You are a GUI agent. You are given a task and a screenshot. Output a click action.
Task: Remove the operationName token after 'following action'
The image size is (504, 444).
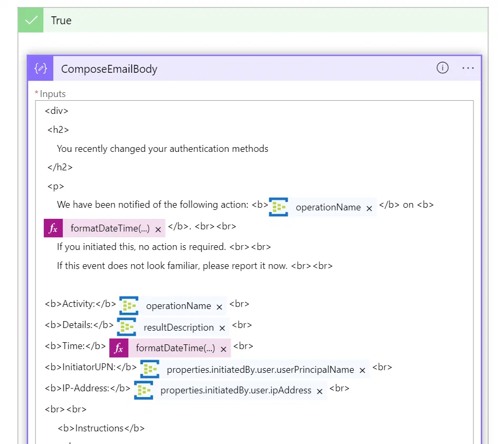[369, 208]
